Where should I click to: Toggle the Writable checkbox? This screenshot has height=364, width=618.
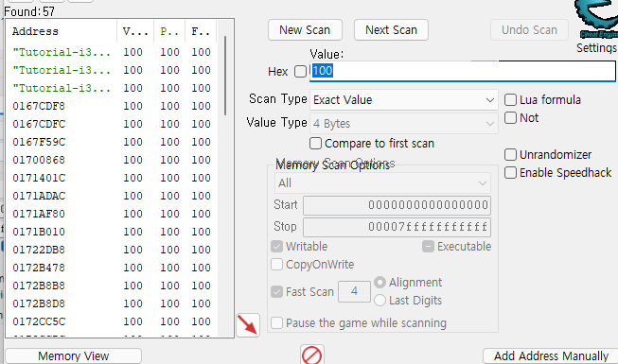[x=276, y=247]
